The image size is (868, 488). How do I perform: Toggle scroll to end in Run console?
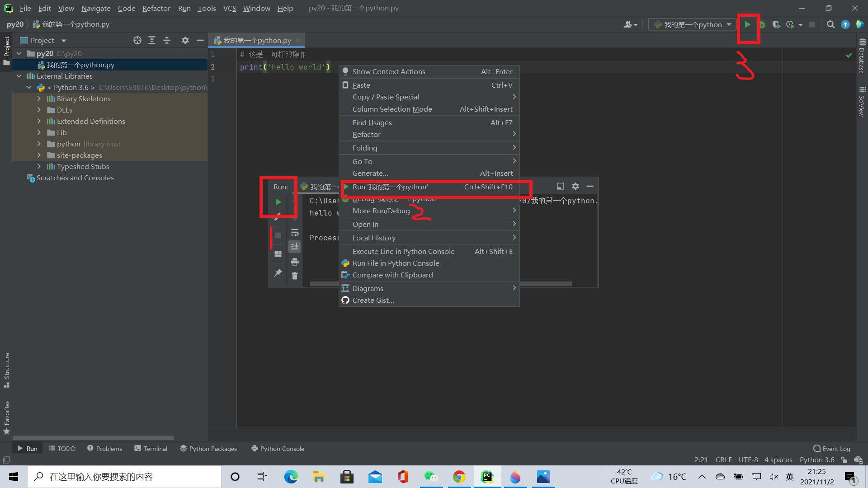[295, 246]
